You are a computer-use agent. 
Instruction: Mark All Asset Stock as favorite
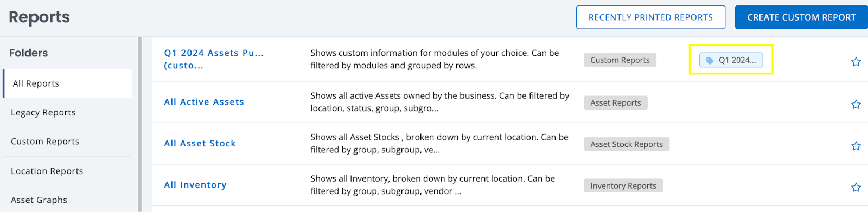[856, 146]
